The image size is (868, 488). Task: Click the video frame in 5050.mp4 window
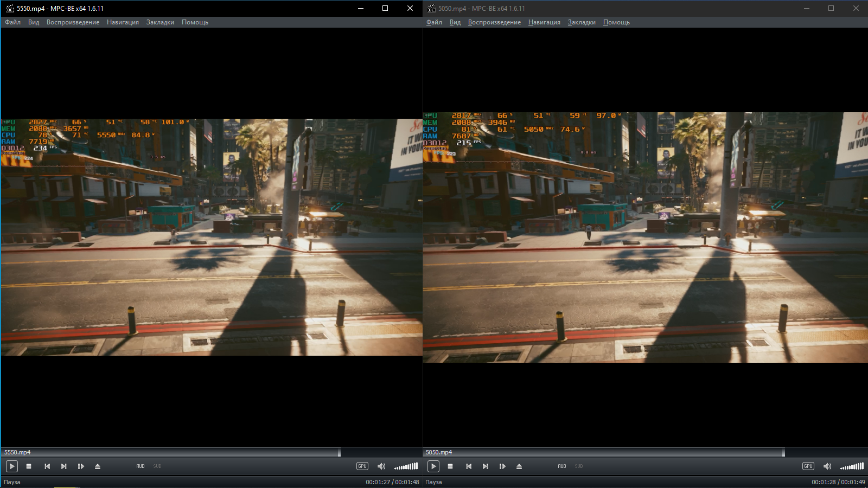pos(645,237)
